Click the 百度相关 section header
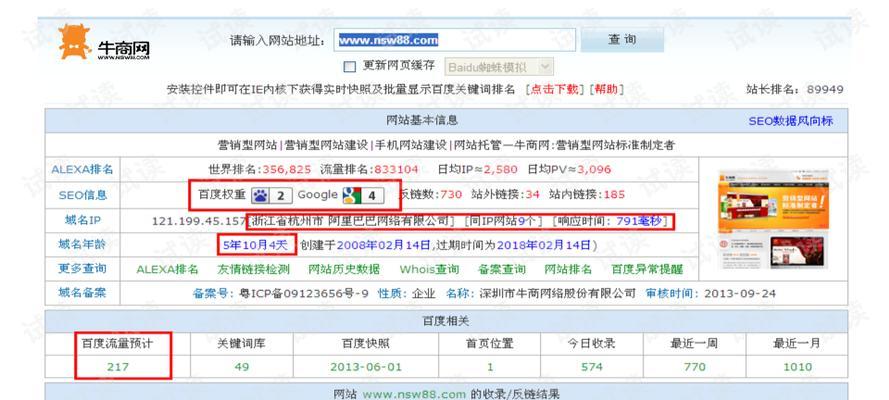Image resolution: width=889 pixels, height=400 pixels. coord(446,321)
